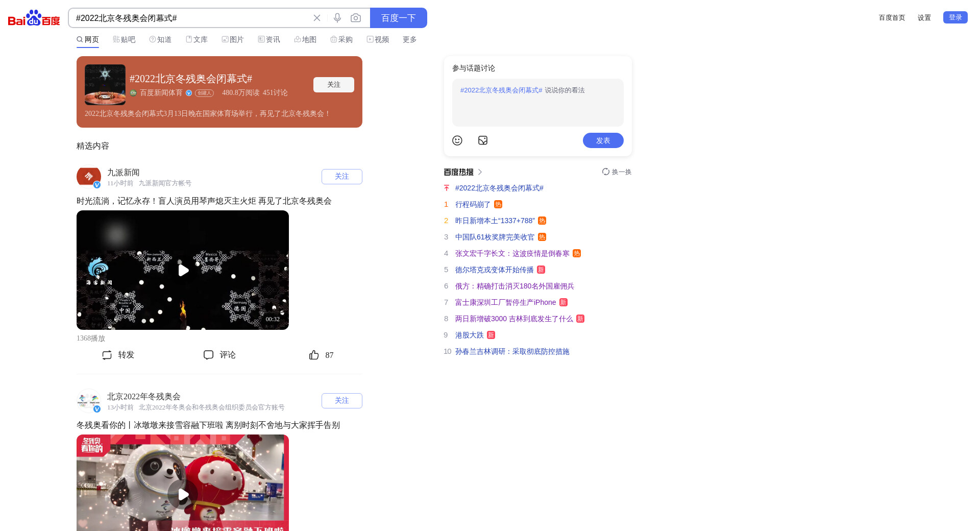Click the microphone voice search icon
Image resolution: width=980 pixels, height=531 pixels.
337,18
